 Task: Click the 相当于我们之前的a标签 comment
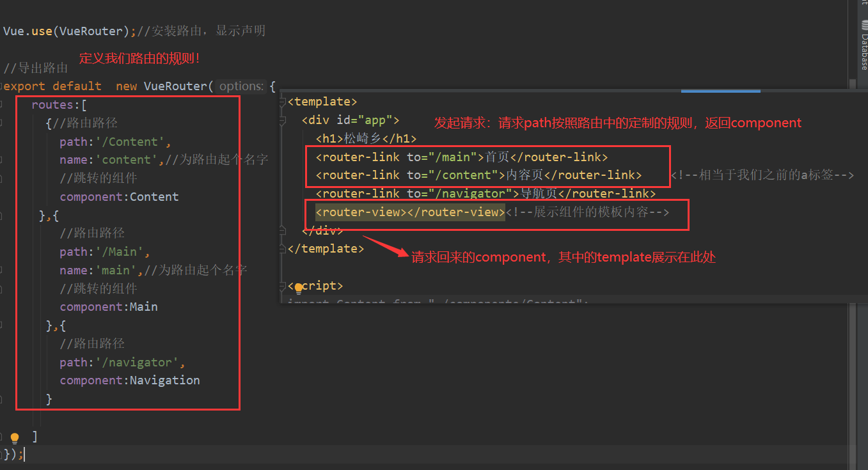point(762,175)
